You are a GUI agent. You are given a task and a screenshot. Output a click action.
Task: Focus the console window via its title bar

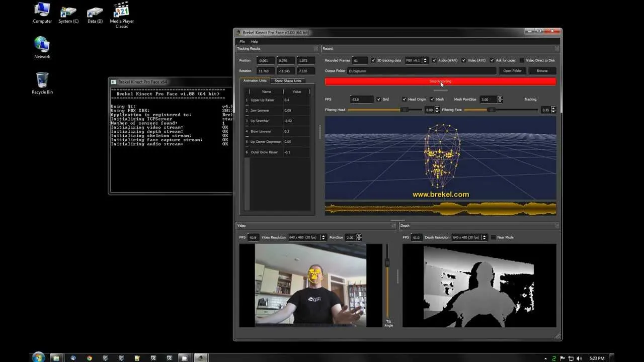[171, 82]
